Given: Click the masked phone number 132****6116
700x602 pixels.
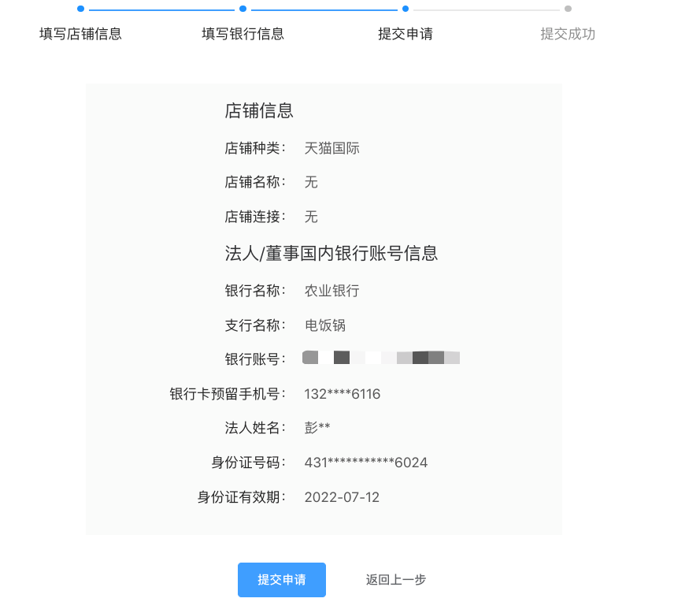Looking at the screenshot, I should click(x=343, y=394).
